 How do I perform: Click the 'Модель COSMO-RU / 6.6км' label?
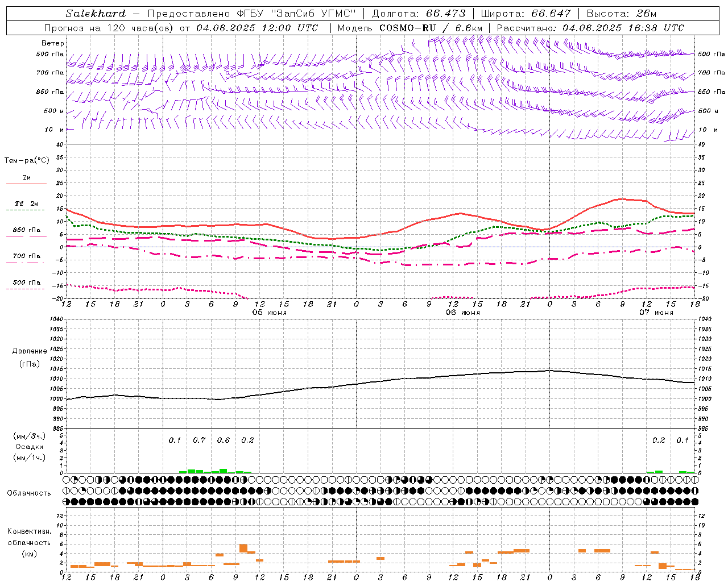point(409,28)
